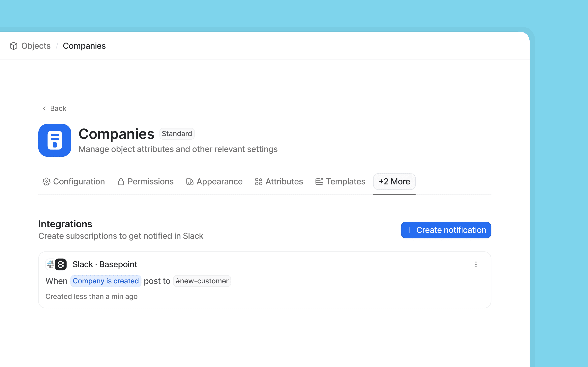Click the Appearance sticker icon

[x=190, y=182]
